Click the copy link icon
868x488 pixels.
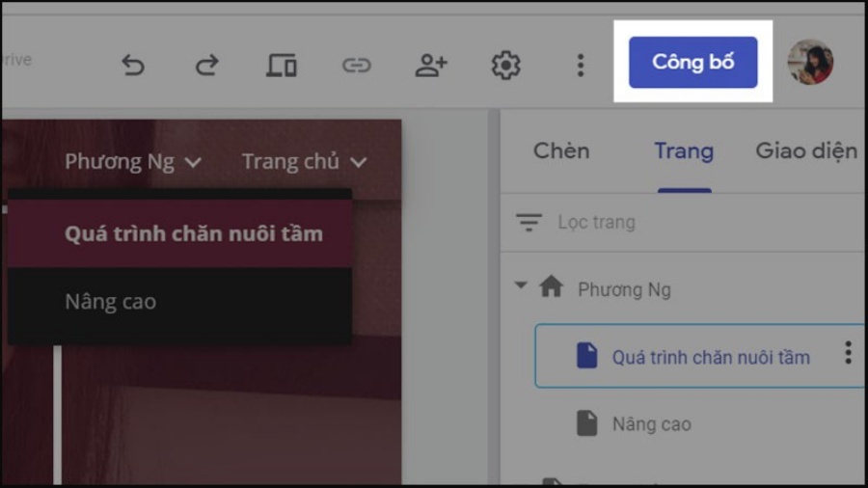[x=357, y=66]
